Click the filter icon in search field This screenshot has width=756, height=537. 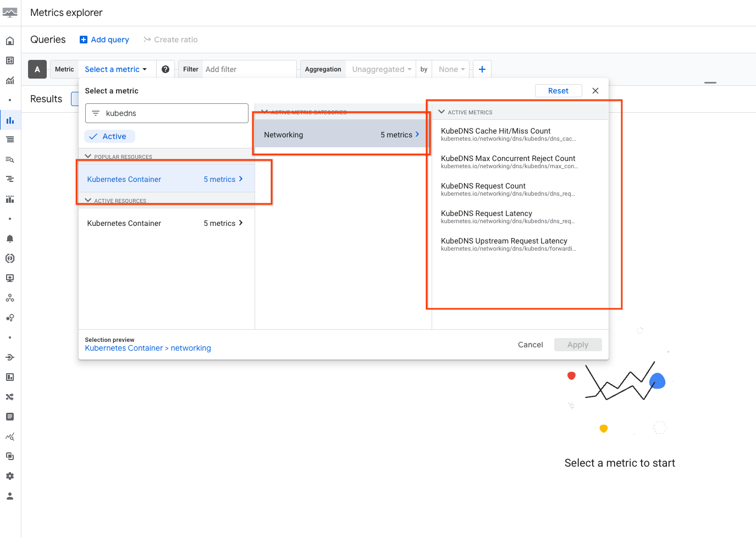96,113
